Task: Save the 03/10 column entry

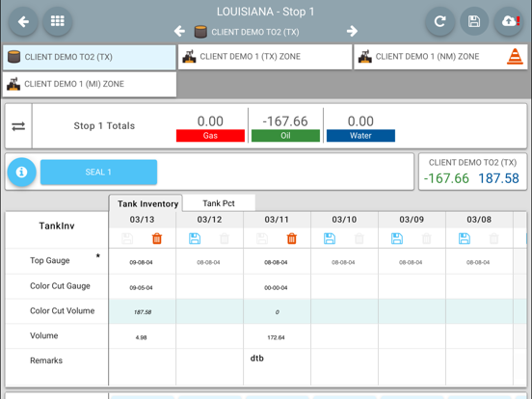Action: click(x=330, y=238)
